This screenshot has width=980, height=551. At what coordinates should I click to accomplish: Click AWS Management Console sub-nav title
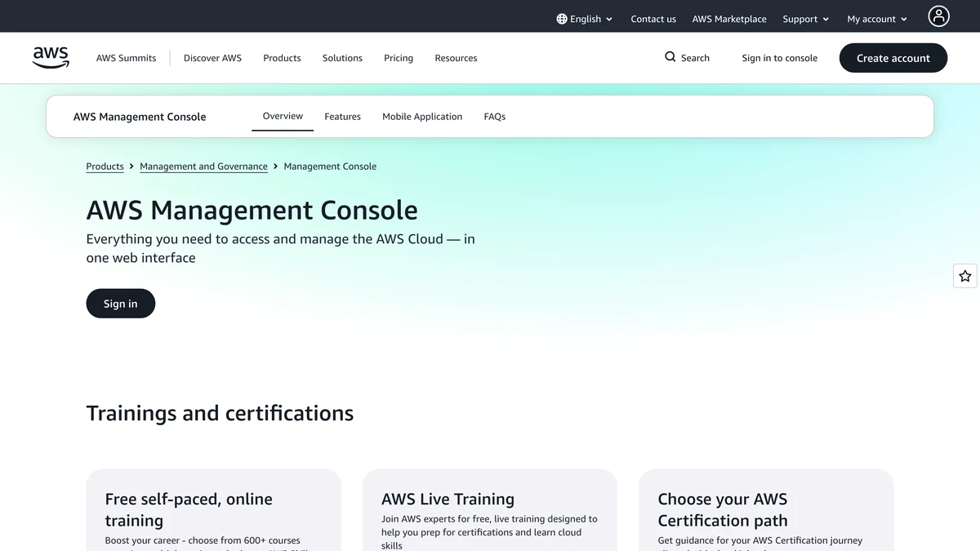tap(140, 117)
